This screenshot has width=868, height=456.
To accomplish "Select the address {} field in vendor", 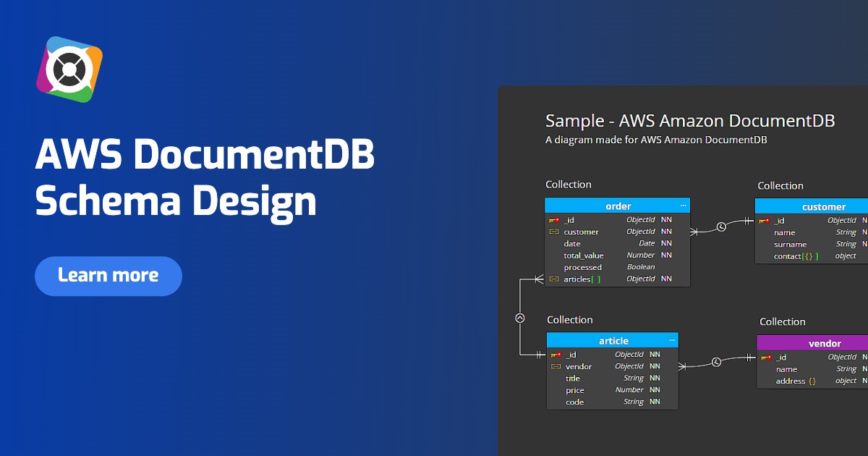I will 796,381.
